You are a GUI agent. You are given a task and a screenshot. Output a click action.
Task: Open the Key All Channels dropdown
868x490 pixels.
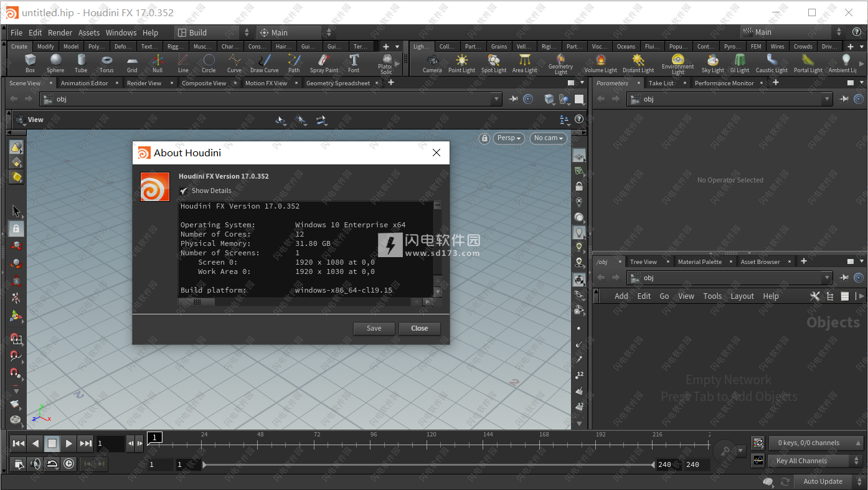coord(816,461)
